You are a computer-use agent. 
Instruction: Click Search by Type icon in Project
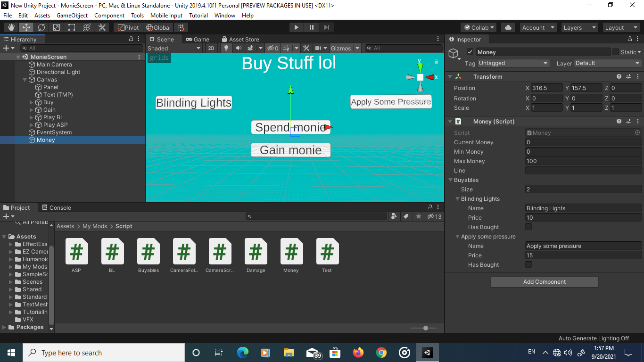pos(394,216)
